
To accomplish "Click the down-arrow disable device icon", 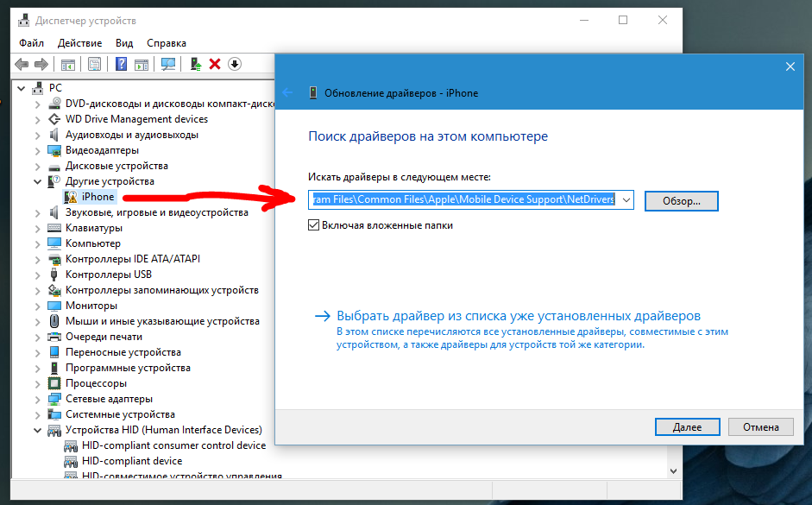I will tap(235, 64).
